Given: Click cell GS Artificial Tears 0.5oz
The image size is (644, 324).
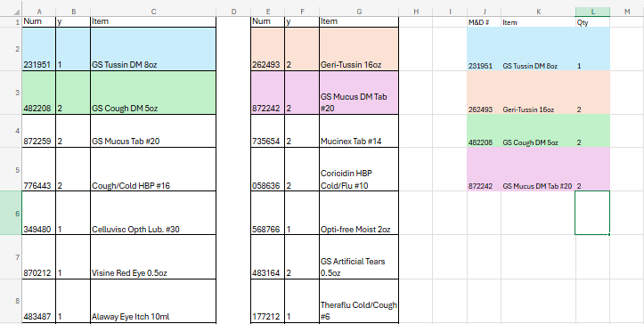Looking at the screenshot, I should coord(359,257).
